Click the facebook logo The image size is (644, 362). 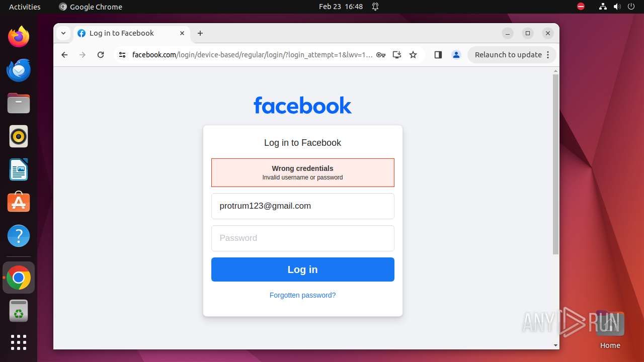point(302,105)
